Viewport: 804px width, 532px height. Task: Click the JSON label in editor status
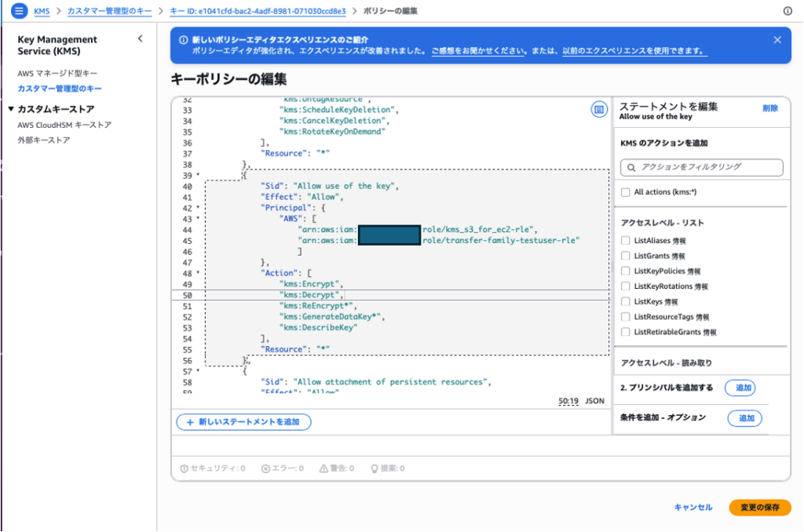595,401
